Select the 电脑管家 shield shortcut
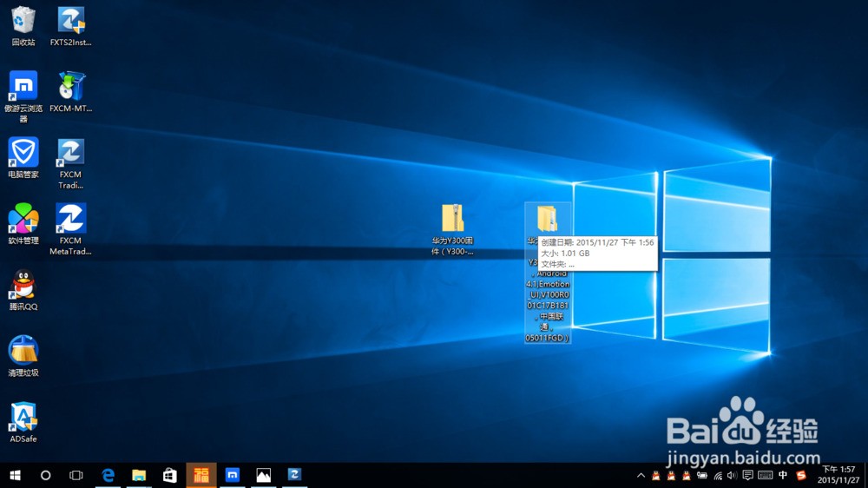This screenshot has width=868, height=488. [23, 158]
